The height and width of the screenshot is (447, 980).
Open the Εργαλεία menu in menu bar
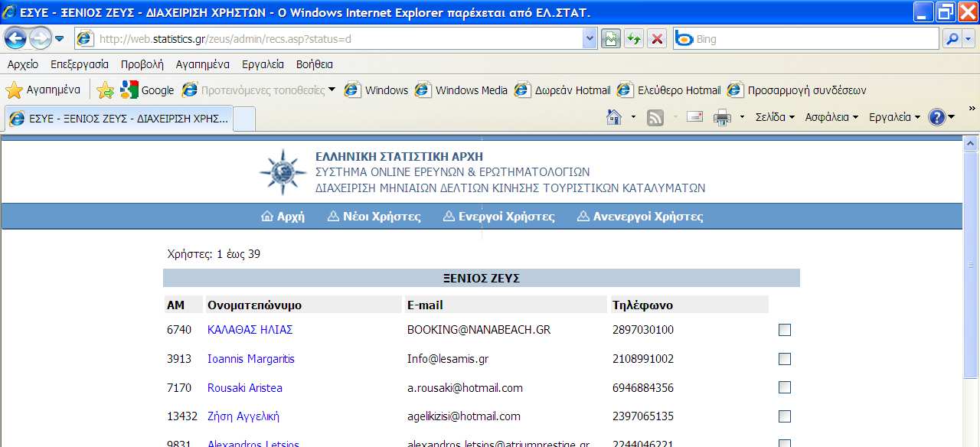pyautogui.click(x=263, y=64)
